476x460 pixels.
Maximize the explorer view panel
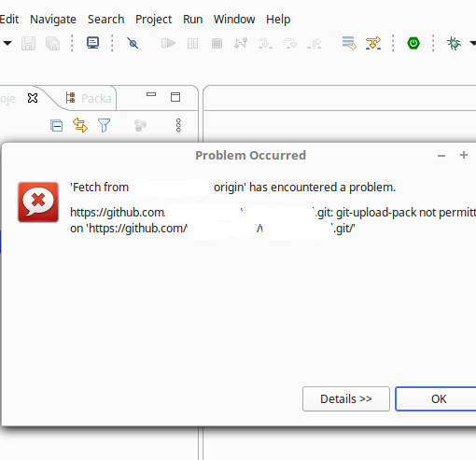click(x=175, y=97)
